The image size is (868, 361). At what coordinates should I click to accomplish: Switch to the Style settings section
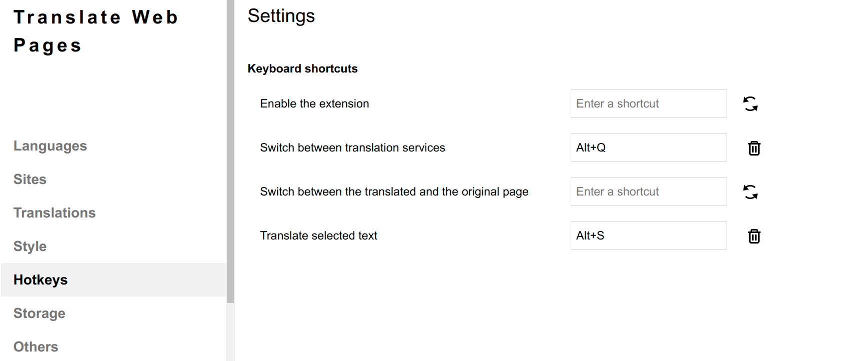(x=30, y=246)
